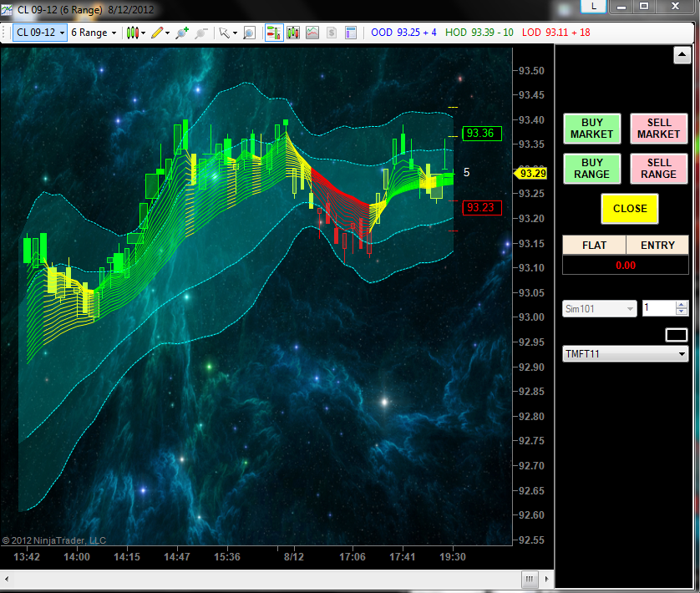Click the red 93.23 price marker

482,208
